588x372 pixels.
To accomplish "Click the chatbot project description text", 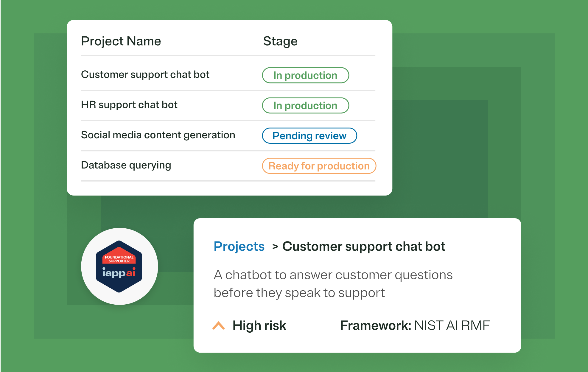I will click(x=333, y=283).
